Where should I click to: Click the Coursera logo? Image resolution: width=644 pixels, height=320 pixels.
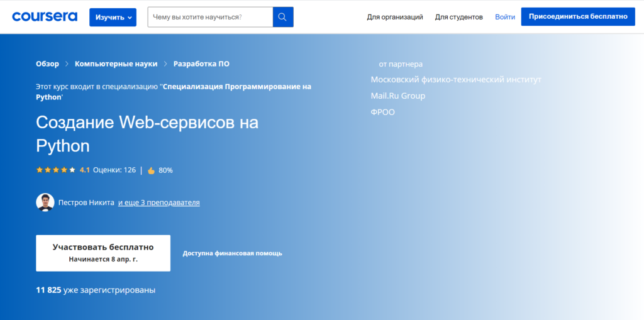[x=45, y=17]
